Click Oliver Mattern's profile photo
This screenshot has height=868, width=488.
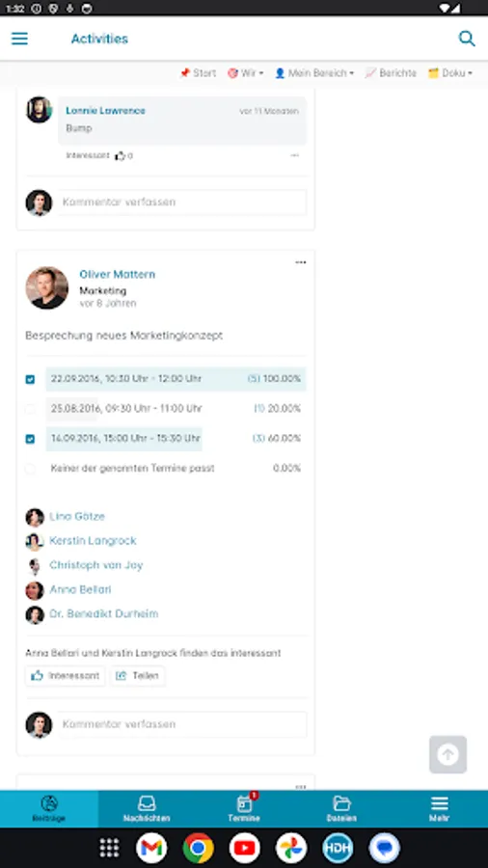click(x=47, y=287)
